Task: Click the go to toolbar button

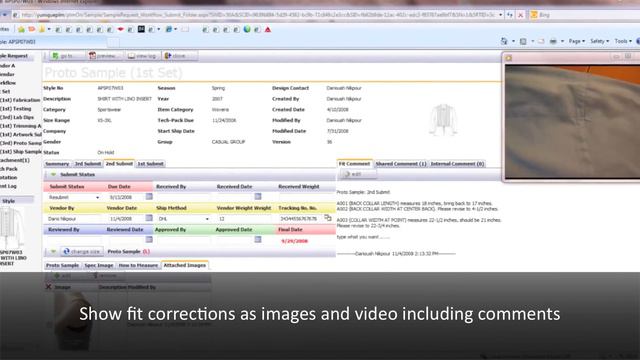Action: click(x=67, y=56)
